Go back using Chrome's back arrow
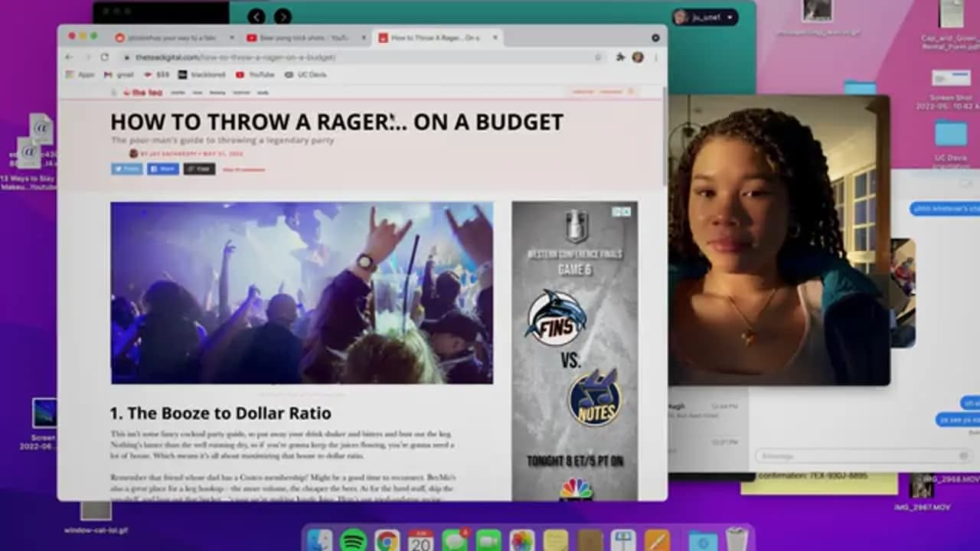The image size is (980, 551). point(70,57)
